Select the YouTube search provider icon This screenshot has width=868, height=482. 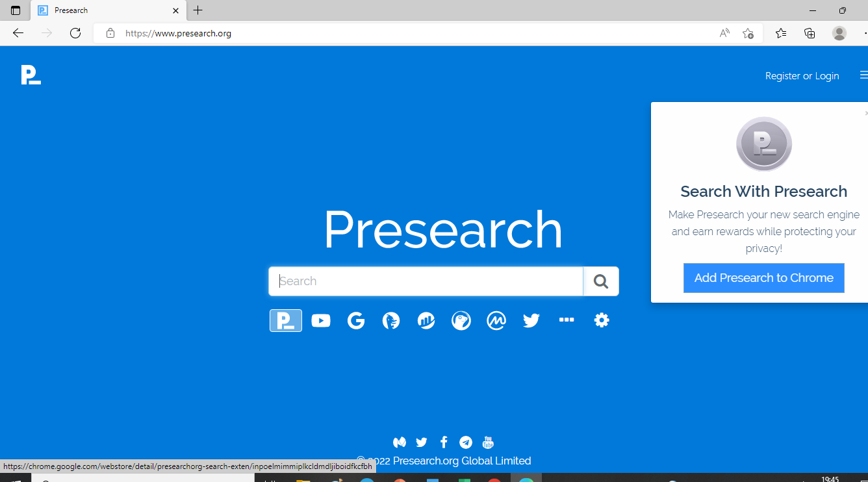(x=321, y=320)
